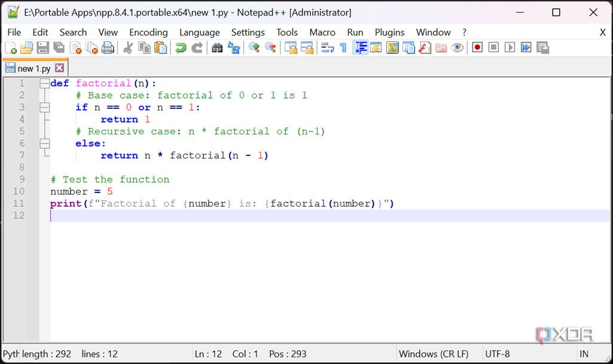This screenshot has width=613, height=364.
Task: Open the Edit menu
Action: point(40,32)
